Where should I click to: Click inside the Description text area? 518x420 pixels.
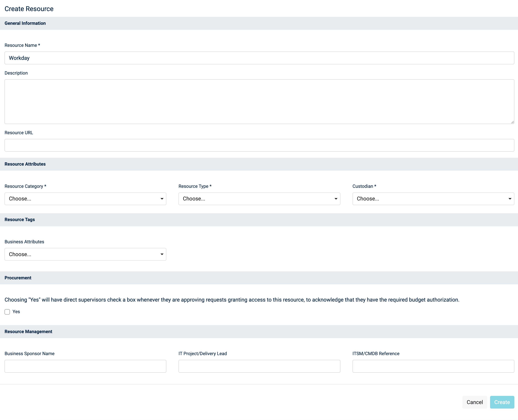point(259,101)
